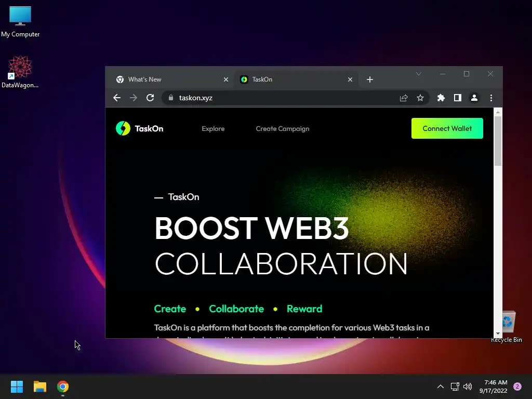This screenshot has height=399, width=532.
Task: Open My Computer desktop icon
Action: point(20,22)
